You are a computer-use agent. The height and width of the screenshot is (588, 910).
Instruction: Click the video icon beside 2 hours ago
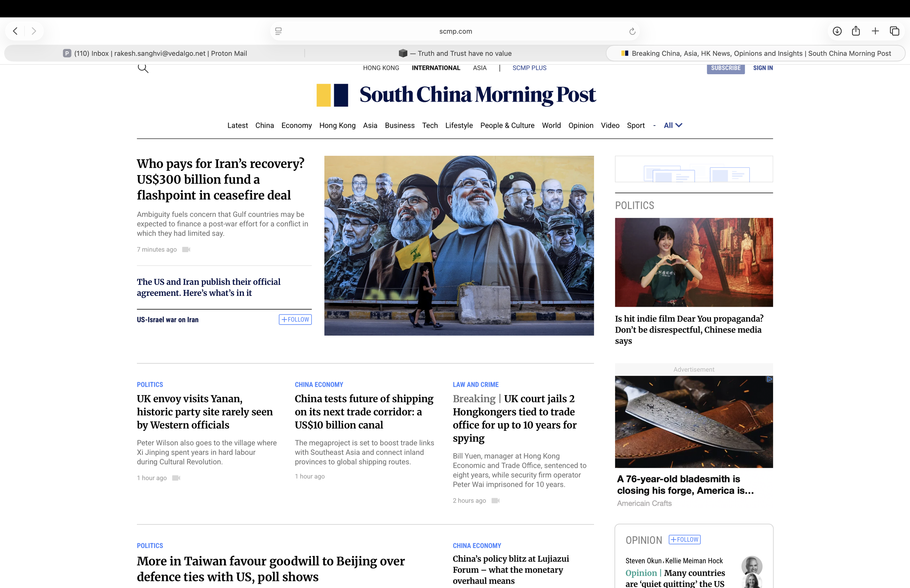tap(495, 501)
